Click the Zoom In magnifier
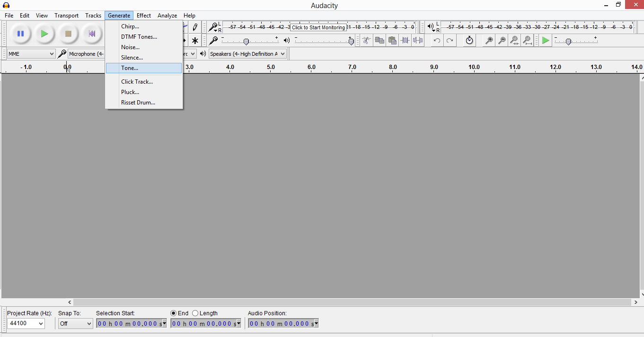644x337 pixels. tap(488, 40)
